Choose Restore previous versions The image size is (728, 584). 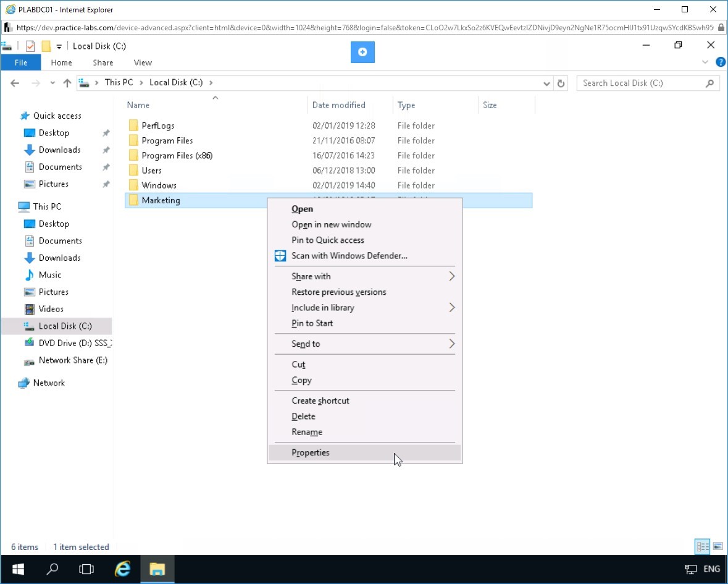coord(364,292)
